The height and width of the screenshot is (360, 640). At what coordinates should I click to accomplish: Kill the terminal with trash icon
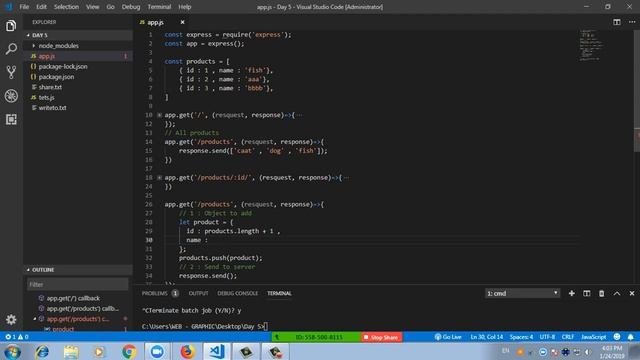click(602, 293)
